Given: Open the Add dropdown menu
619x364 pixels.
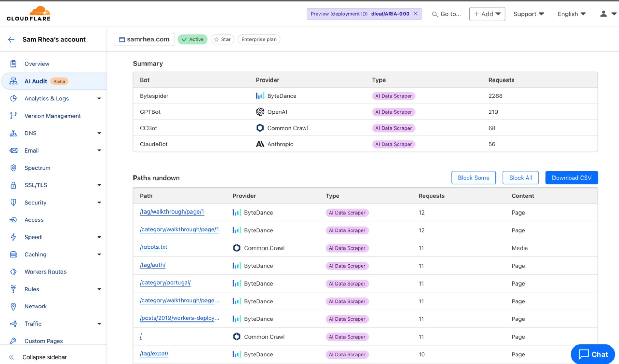Looking at the screenshot, I should 487,14.
